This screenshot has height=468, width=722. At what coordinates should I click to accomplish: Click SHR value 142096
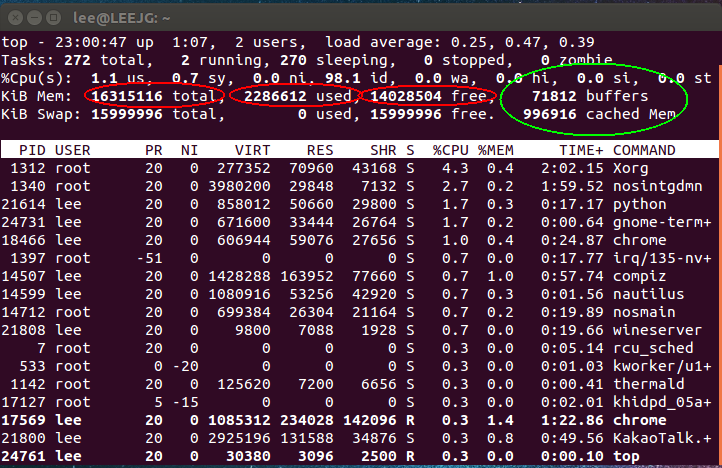[370, 420]
